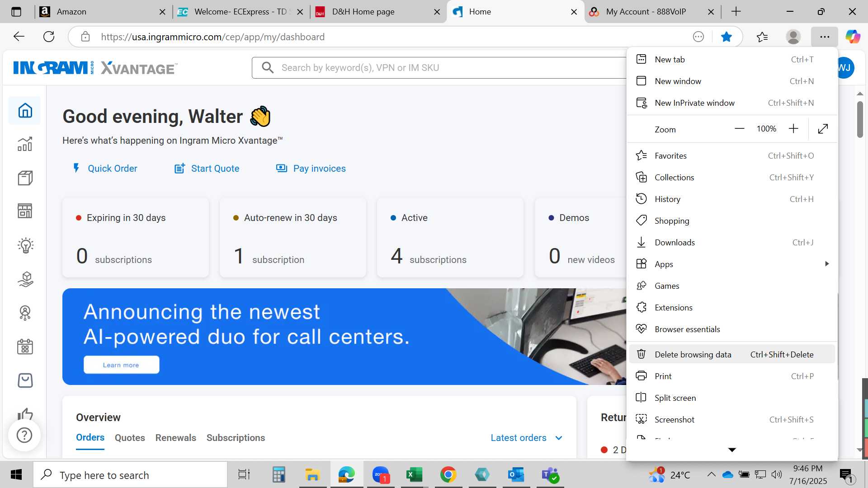Screen dimensions: 868x488
Task: Select Screenshot from the menu
Action: (732, 420)
